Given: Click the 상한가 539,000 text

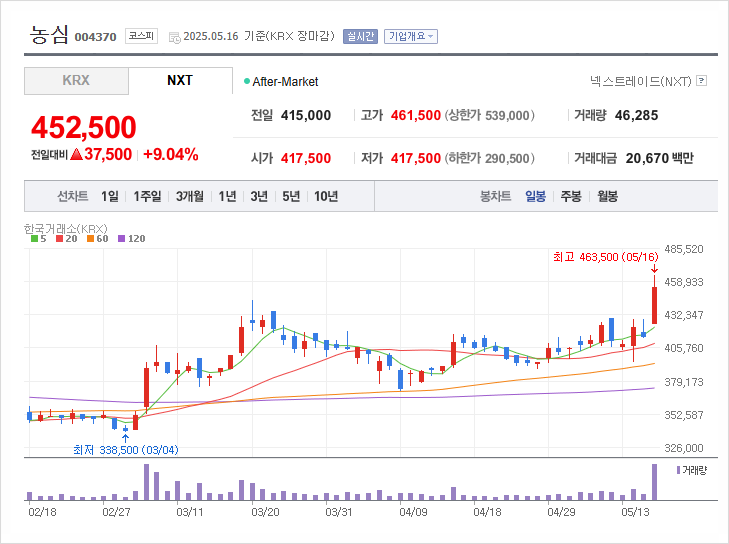Looking at the screenshot, I should (x=490, y=115).
